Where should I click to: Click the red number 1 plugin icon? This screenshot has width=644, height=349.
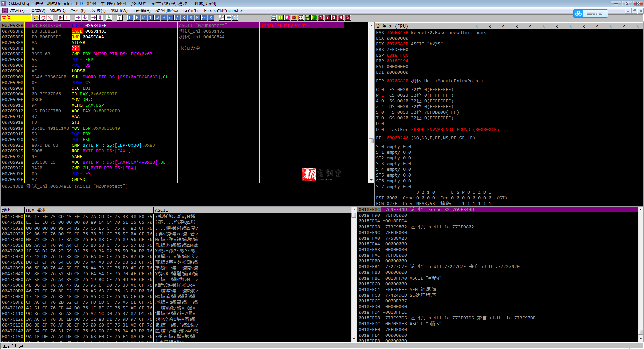coord(321,18)
